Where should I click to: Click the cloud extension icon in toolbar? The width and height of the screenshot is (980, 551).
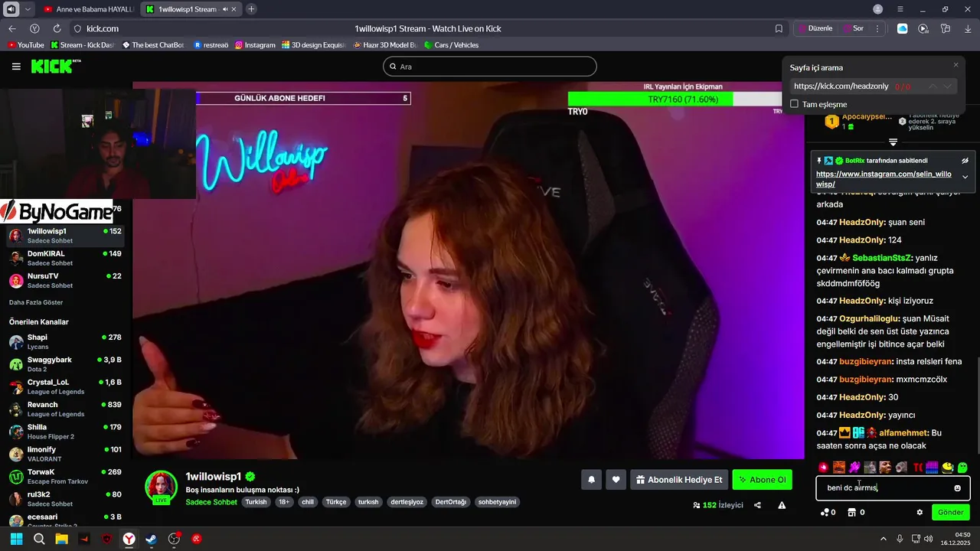[x=903, y=28]
